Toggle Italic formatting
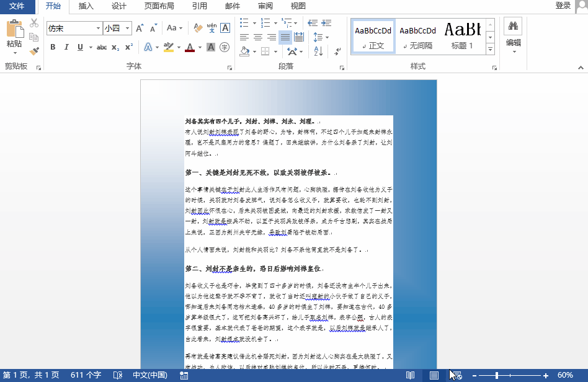Screen dimensions: 588x382 coord(66,47)
